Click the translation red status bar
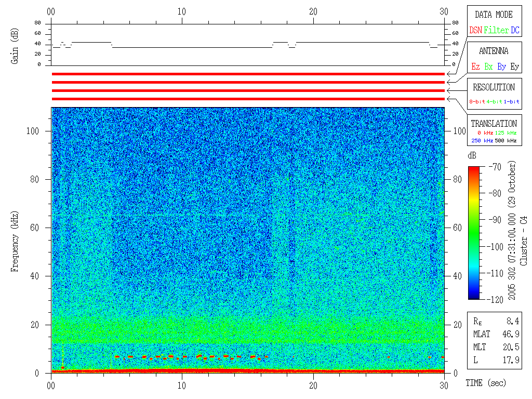This screenshot has height=399, width=532. 248,99
